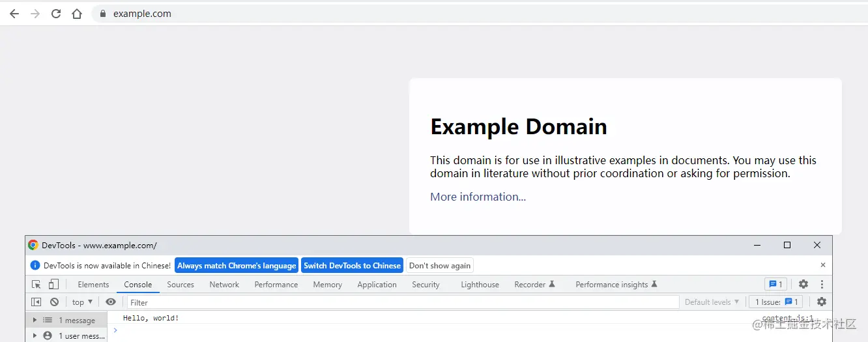
Task: Toggle the console sidebar
Action: (x=36, y=302)
